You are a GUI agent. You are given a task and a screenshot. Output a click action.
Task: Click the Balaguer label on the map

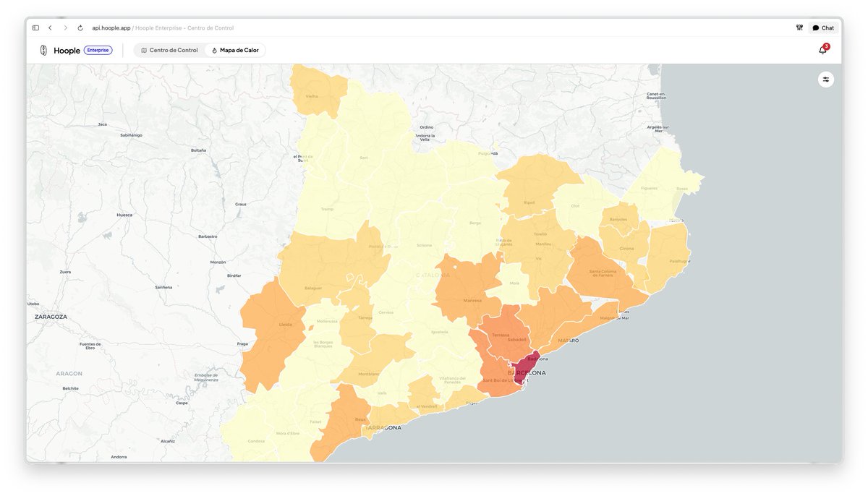click(313, 288)
